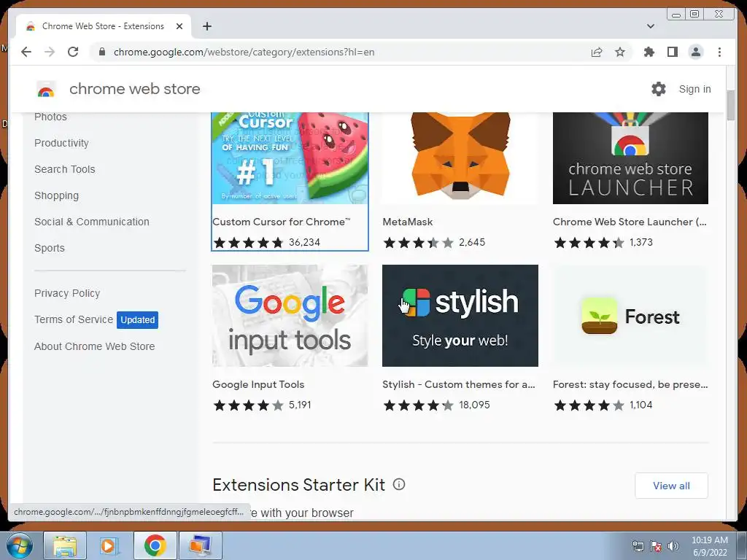Open the Extensions puzzle-piece menu
The image size is (747, 560).
(649, 52)
